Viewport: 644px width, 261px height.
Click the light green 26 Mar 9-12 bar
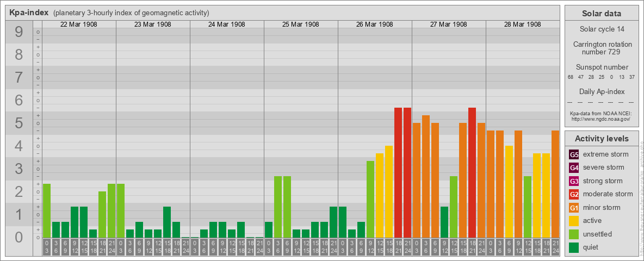(x=370, y=199)
